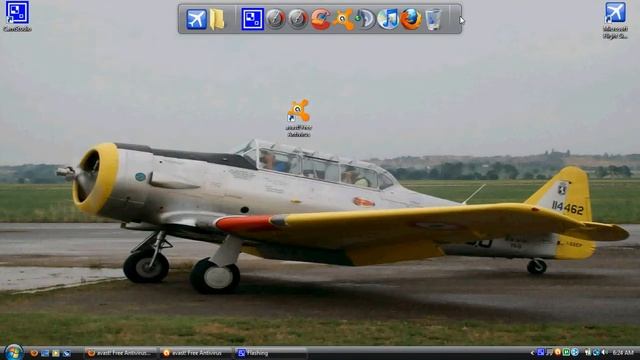Screen dimensions: 640x360
Task: Launch iTunes music note icon in dock
Action: (388, 19)
